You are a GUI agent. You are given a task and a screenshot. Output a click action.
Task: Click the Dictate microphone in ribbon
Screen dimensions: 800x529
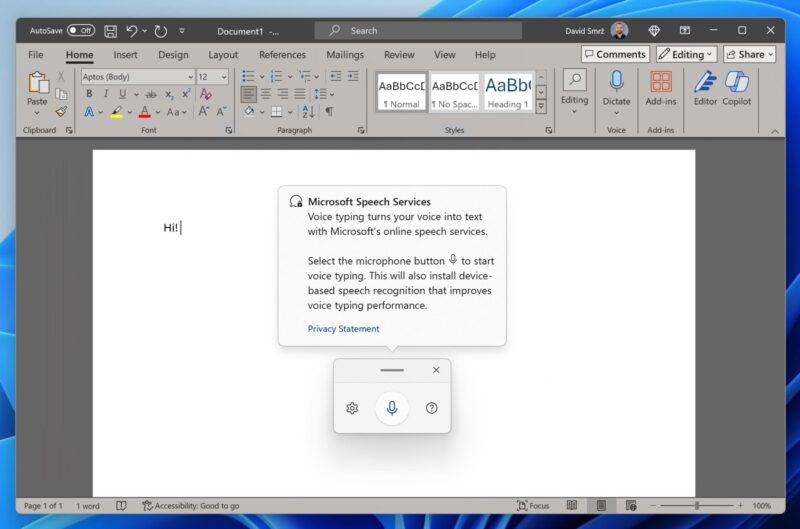click(616, 82)
